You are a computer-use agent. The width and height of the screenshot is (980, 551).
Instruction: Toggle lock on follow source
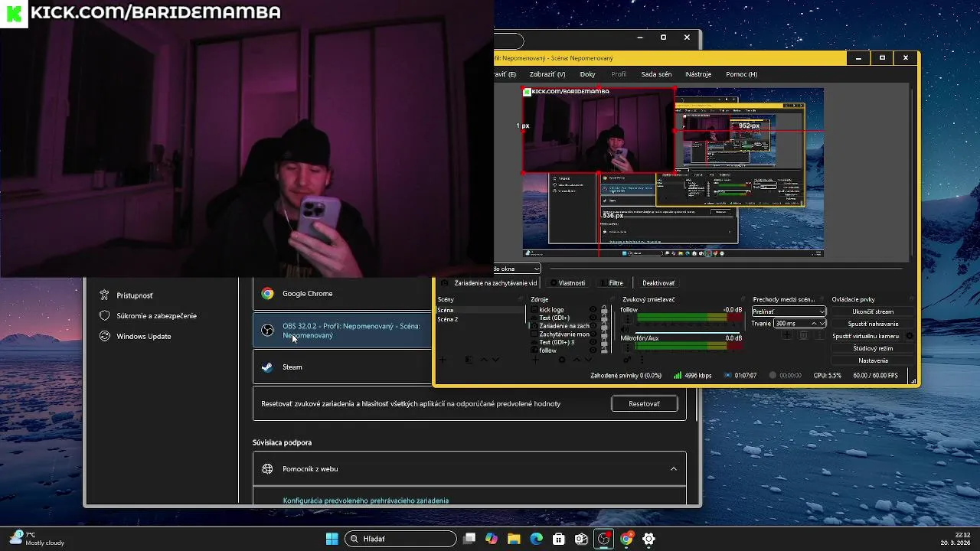(x=604, y=350)
